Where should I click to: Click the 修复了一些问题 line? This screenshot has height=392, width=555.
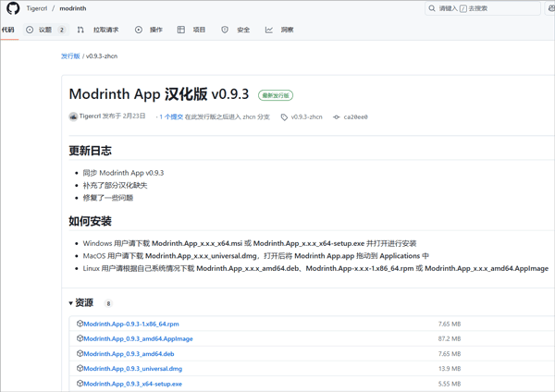point(108,198)
